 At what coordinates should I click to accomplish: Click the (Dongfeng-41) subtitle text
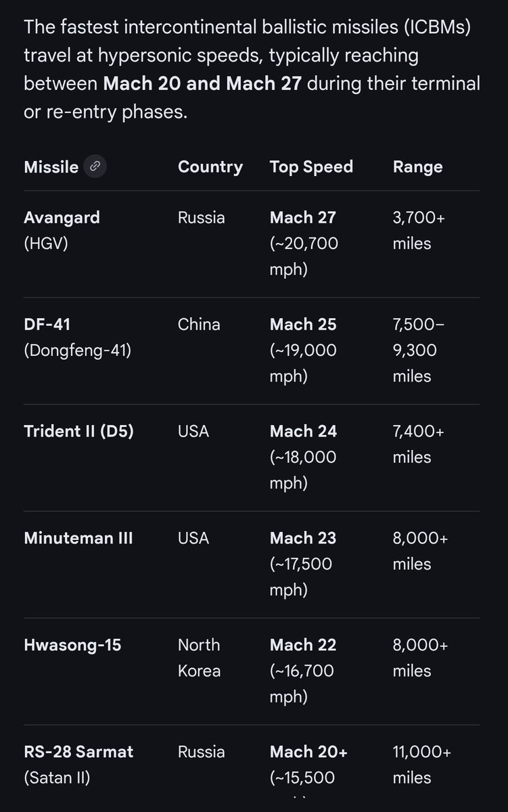tap(77, 351)
